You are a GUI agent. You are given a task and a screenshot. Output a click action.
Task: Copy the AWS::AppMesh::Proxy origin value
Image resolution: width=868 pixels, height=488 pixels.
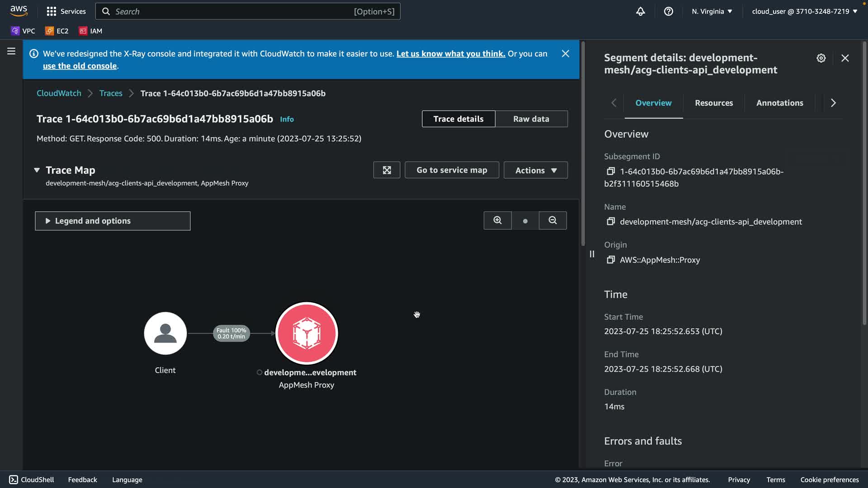(611, 260)
